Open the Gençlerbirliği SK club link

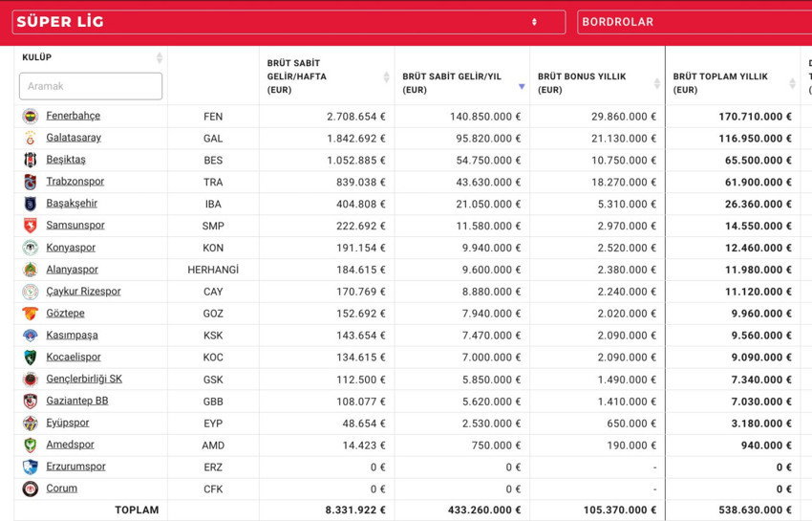click(84, 379)
